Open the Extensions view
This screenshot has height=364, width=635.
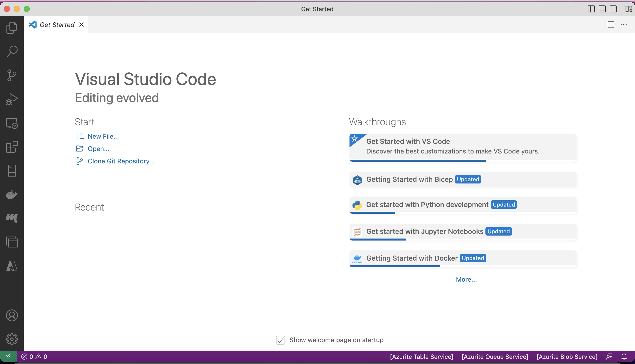(12, 147)
